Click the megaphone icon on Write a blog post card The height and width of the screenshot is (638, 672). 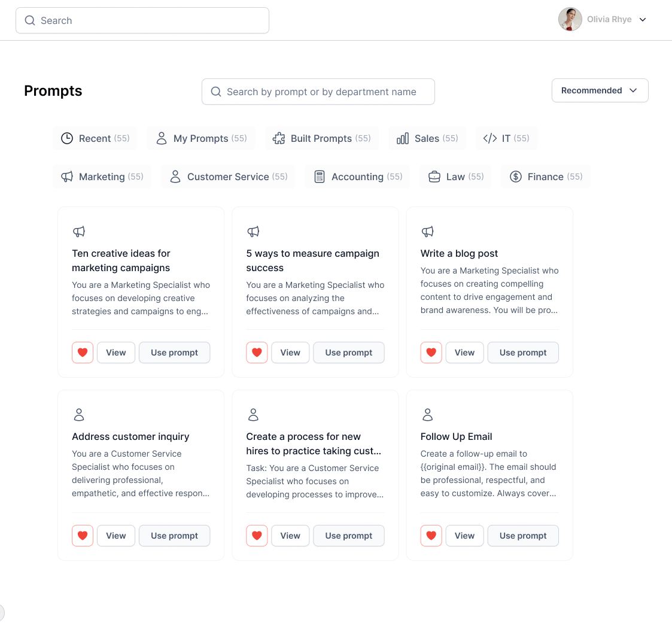tap(427, 232)
